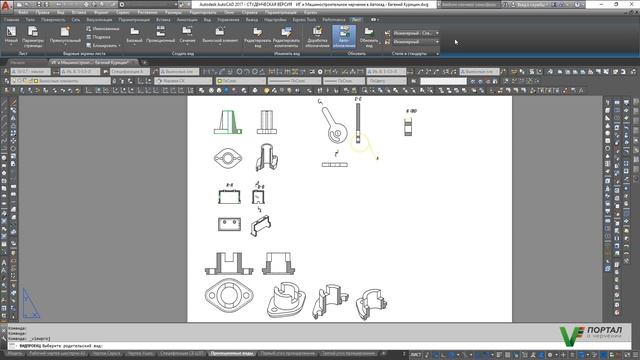Open the Размеры menu
Viewport: 640px width, 360px height.
pos(173,13)
